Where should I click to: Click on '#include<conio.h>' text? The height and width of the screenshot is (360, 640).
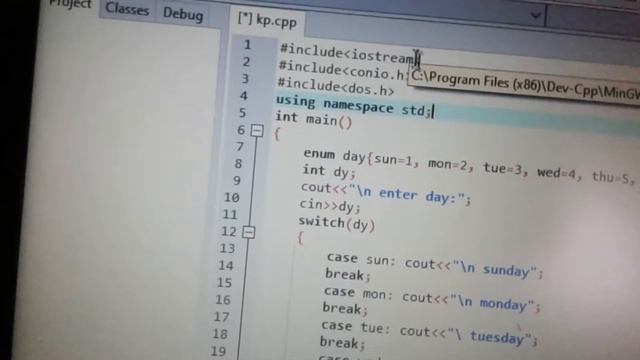tap(343, 71)
